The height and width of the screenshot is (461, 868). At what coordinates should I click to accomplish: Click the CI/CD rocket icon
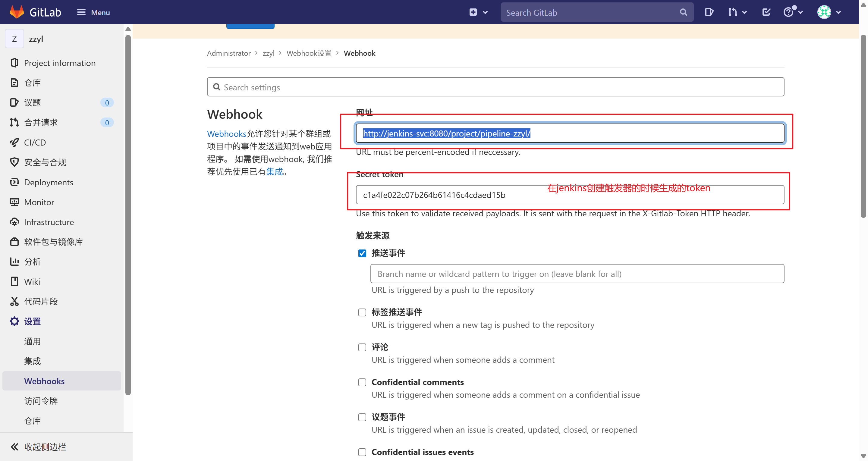click(14, 142)
